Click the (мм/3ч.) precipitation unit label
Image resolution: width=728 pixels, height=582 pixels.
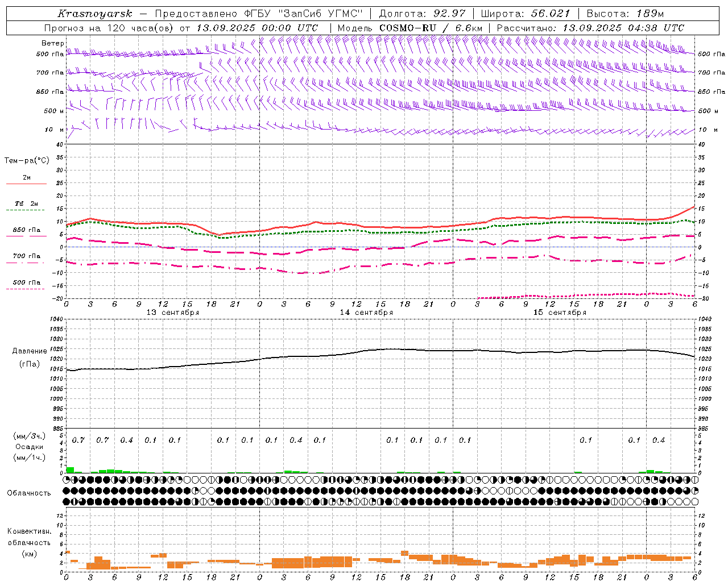click(30, 436)
